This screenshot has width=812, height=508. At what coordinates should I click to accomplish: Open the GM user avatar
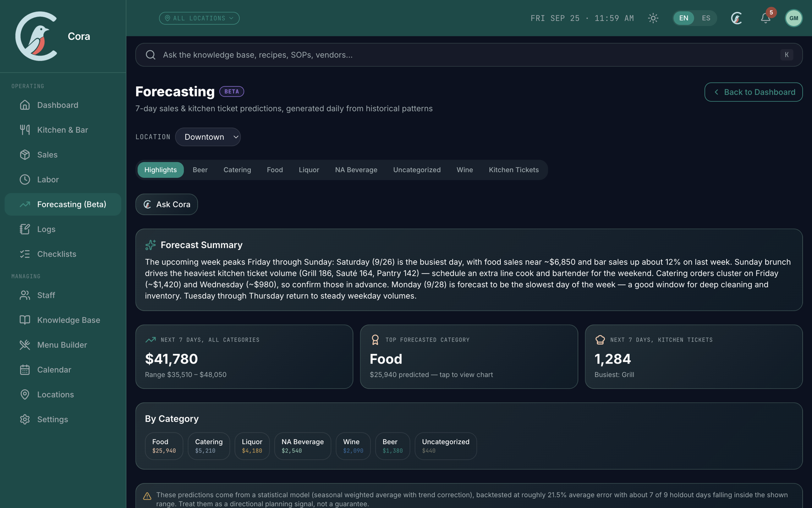coord(793,18)
